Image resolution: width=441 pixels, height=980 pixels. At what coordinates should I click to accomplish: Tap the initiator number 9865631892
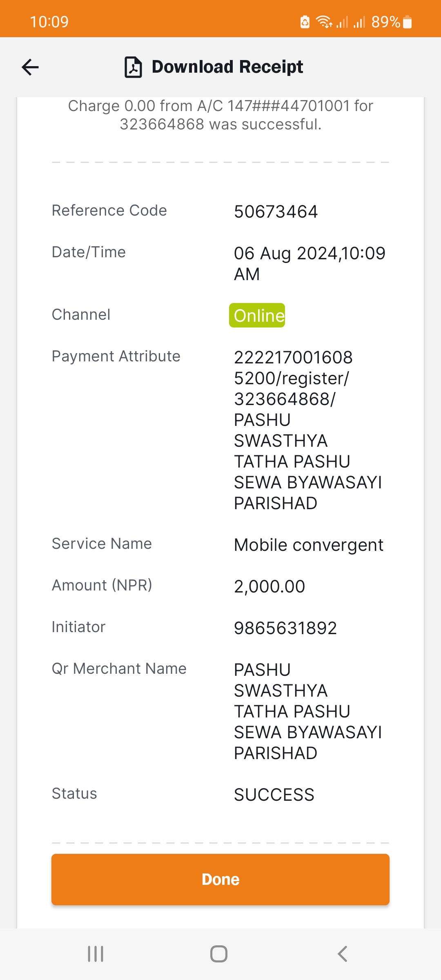click(285, 628)
